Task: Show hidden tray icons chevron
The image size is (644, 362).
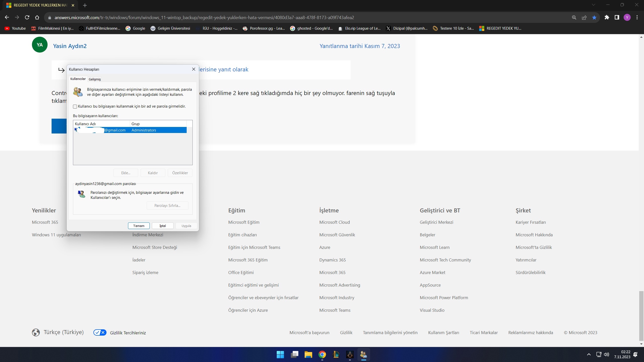Action: (589, 354)
